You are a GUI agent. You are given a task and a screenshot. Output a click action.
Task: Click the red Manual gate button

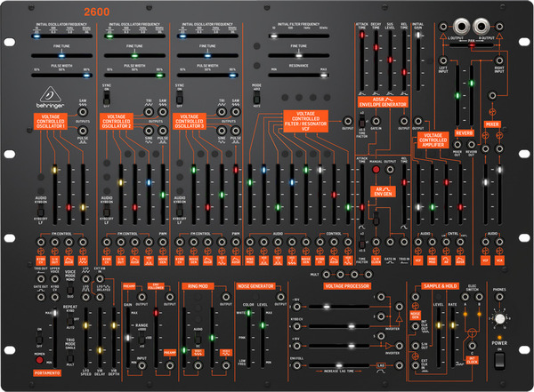376,169
